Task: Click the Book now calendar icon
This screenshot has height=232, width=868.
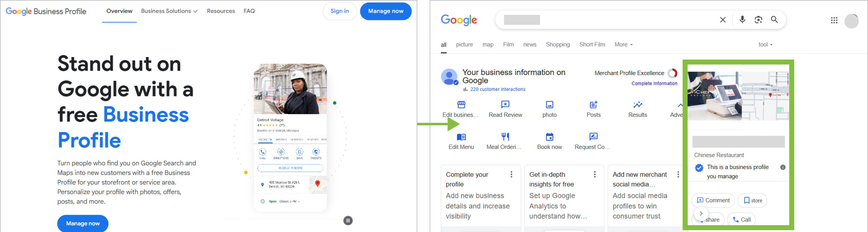Action: 549,137
